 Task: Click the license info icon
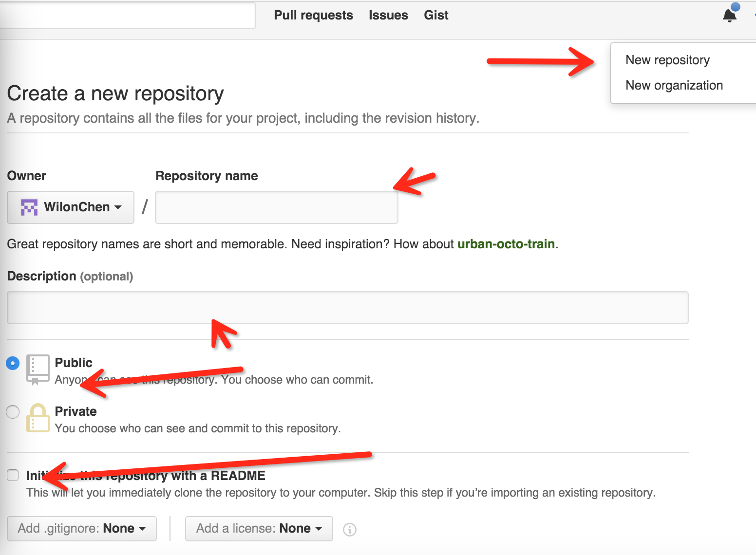[350, 529]
